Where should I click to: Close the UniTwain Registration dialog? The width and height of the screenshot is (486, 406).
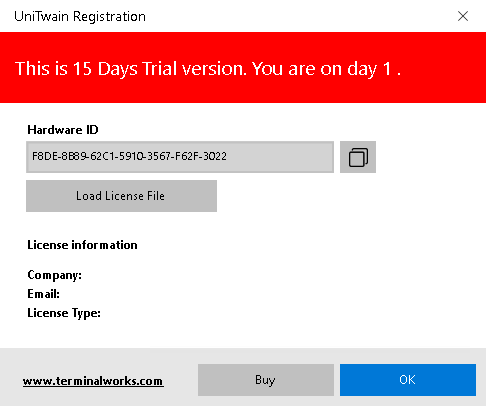click(463, 16)
